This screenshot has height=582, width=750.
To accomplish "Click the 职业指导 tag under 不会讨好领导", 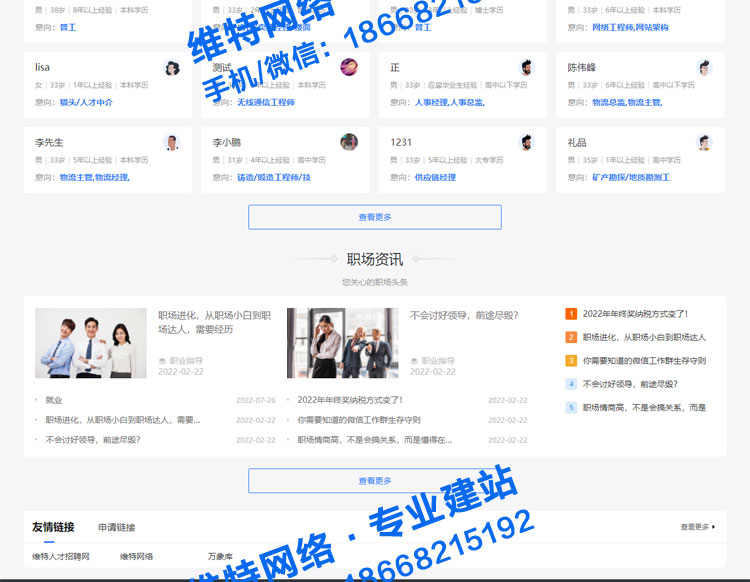I will pos(438,361).
